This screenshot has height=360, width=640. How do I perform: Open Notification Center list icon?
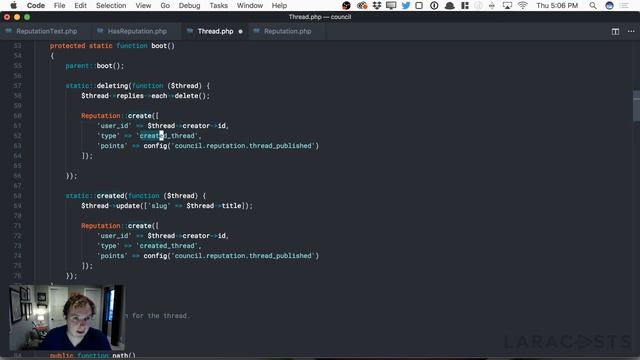[x=624, y=5]
